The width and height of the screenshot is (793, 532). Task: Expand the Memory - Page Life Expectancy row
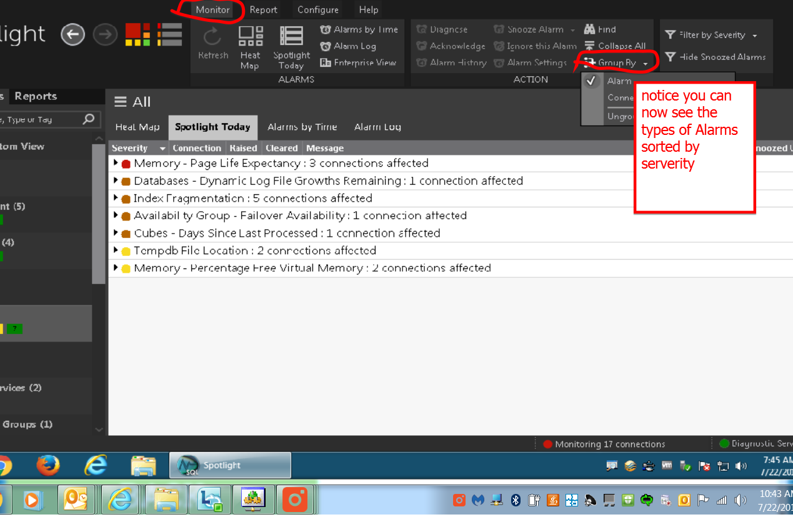click(116, 163)
